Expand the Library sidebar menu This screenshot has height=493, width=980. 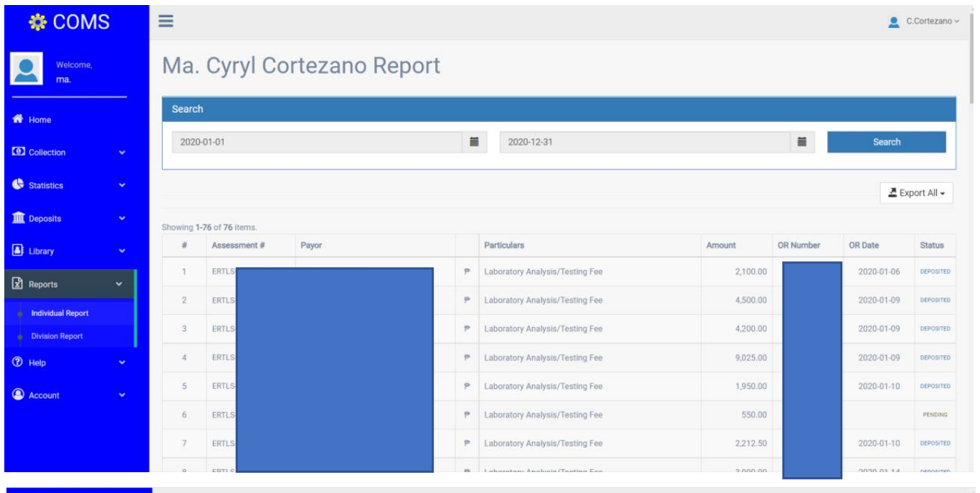click(70, 251)
